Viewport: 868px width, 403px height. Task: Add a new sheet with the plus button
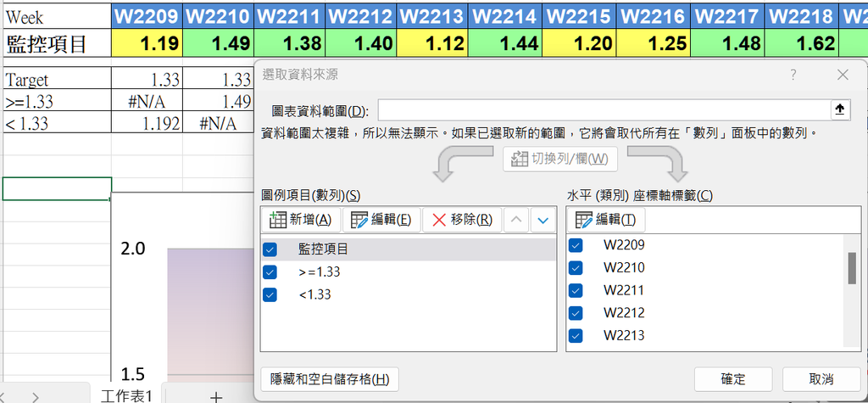coord(216,396)
